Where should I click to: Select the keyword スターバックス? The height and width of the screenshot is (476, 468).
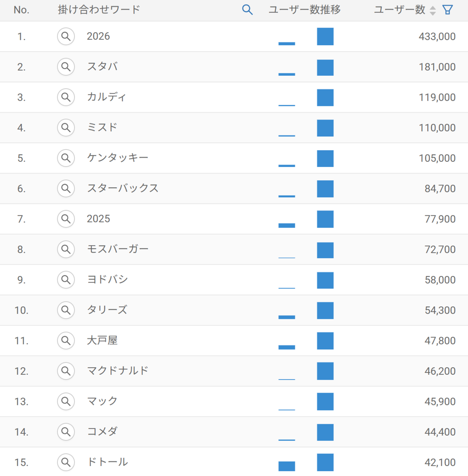[122, 188]
